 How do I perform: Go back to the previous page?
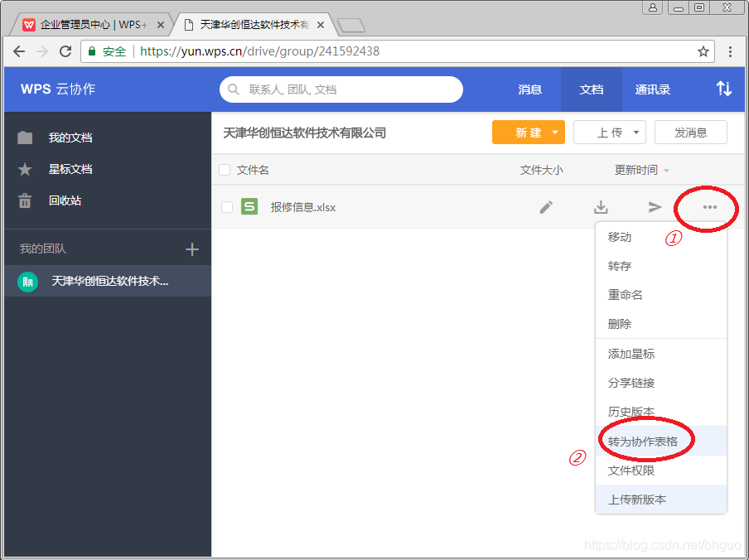pyautogui.click(x=19, y=51)
